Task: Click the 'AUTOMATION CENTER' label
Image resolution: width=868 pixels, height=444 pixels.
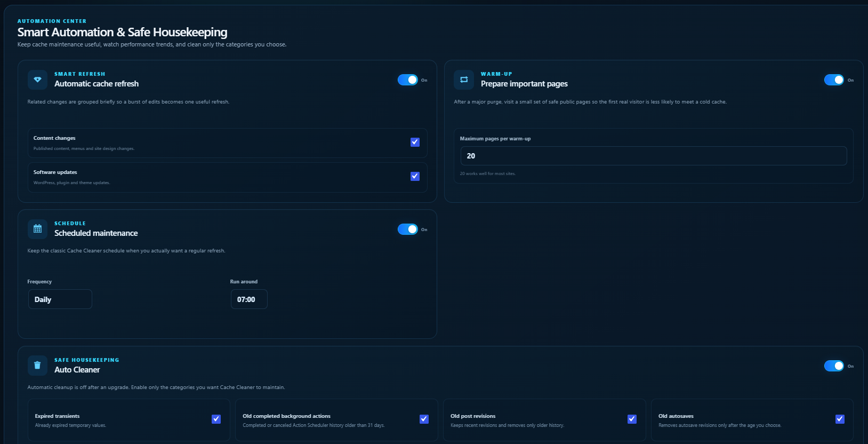Action: click(x=52, y=21)
